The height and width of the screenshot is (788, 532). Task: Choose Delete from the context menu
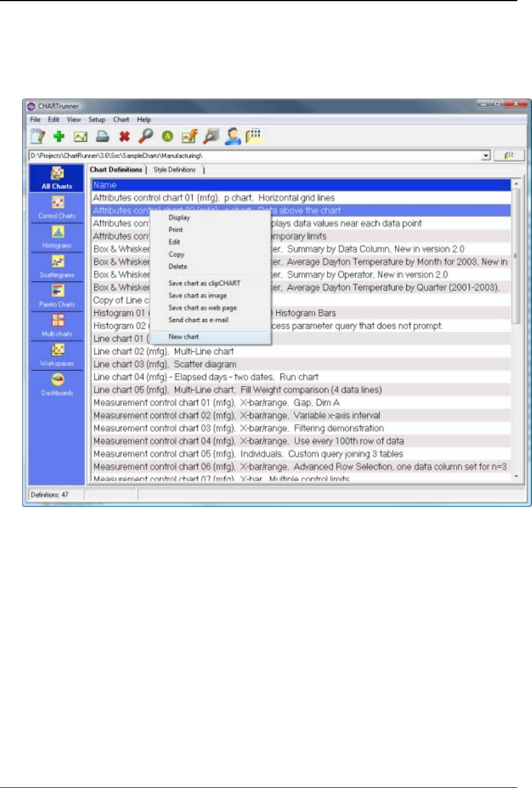[178, 266]
